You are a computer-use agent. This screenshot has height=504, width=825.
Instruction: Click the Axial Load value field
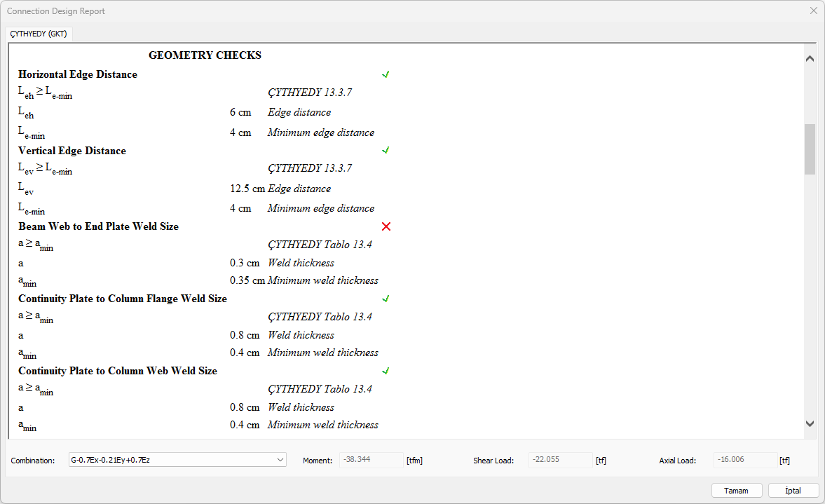tap(745, 461)
